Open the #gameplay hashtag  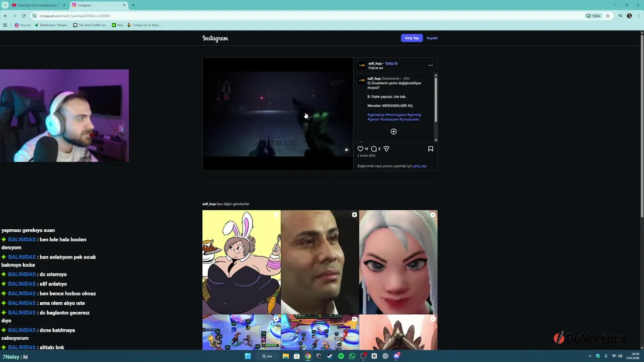click(376, 115)
